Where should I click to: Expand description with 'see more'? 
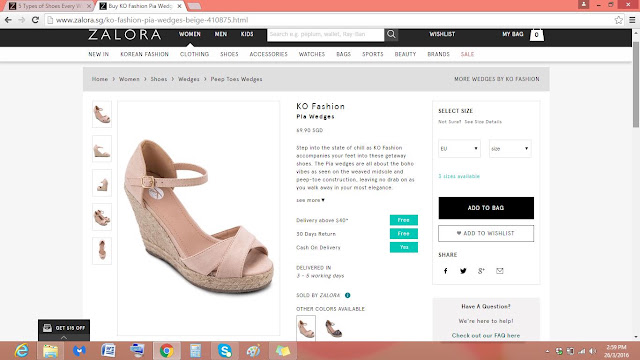pos(310,200)
